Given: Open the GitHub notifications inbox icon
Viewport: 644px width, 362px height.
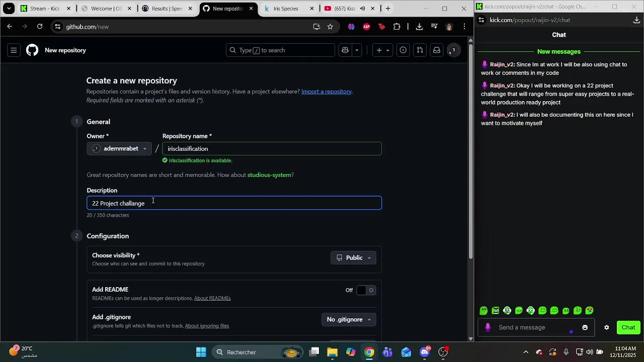Looking at the screenshot, I should click(437, 50).
